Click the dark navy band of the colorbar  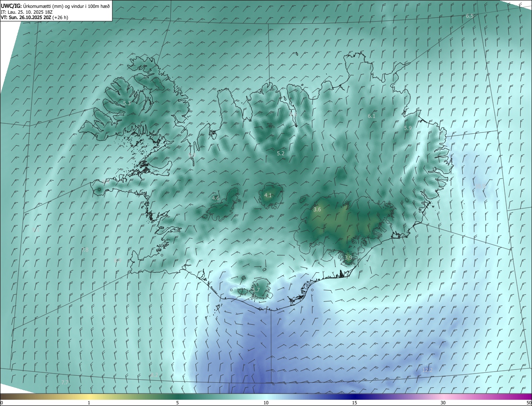click(355, 397)
